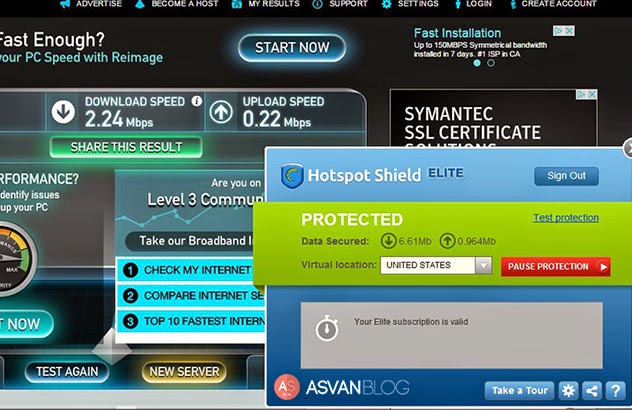Click the ELITE label
This screenshot has height=410, width=632.
(x=446, y=173)
